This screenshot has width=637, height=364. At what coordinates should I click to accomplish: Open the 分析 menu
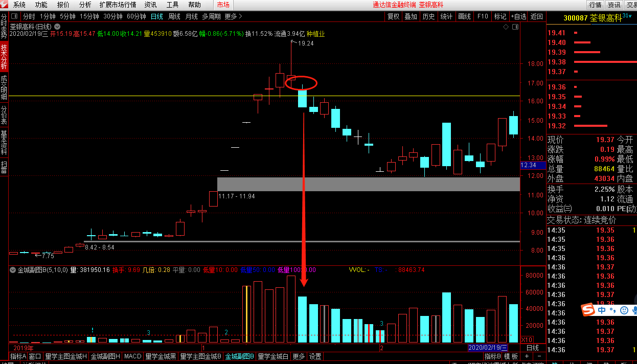pyautogui.click(x=85, y=5)
